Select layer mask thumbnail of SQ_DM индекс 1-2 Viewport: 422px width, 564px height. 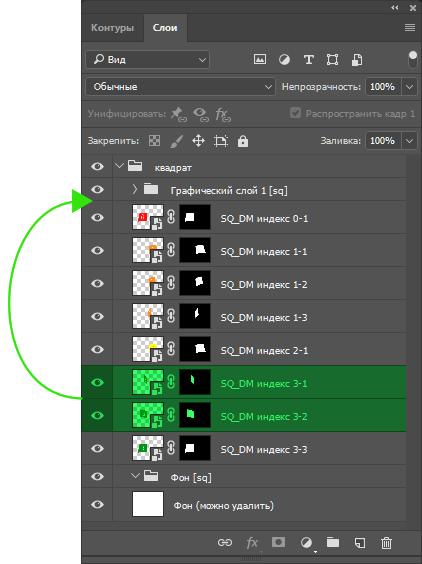pyautogui.click(x=195, y=283)
